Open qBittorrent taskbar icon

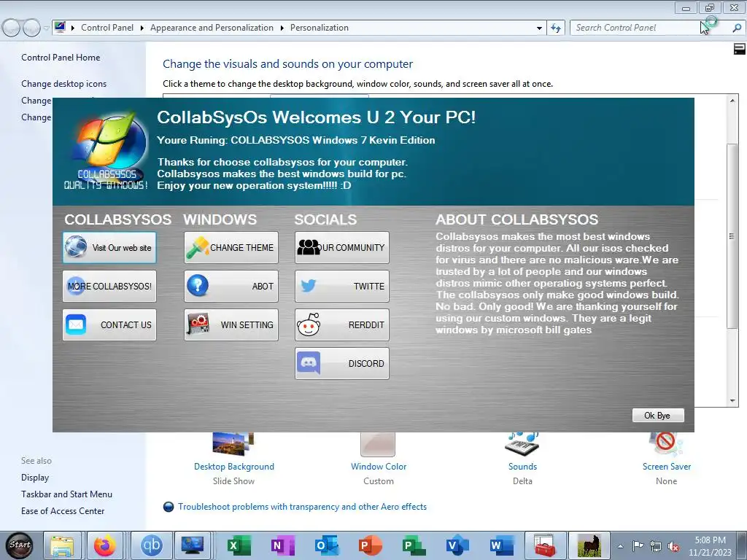[x=152, y=545]
